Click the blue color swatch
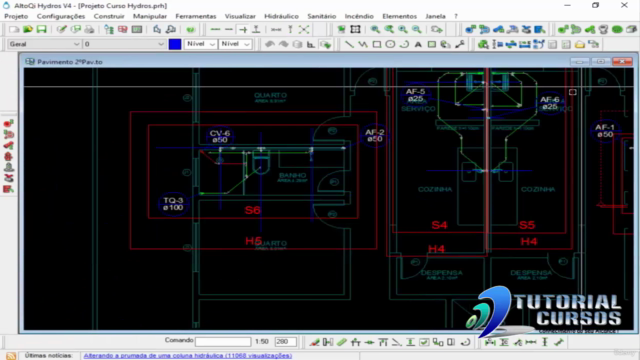 tap(175, 44)
